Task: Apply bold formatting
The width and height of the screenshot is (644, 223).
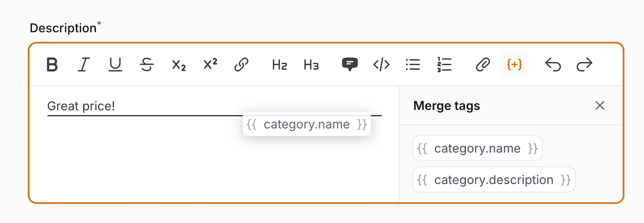Action: click(x=52, y=65)
